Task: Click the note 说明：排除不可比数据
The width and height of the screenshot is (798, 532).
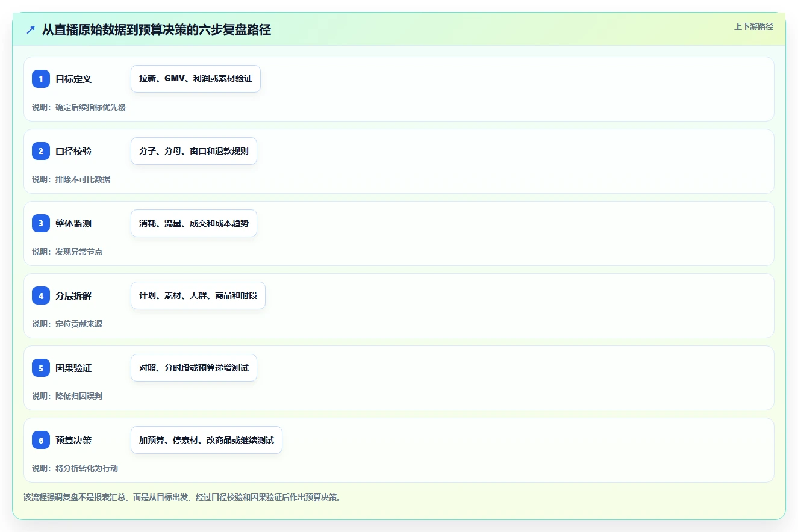Action: click(x=71, y=179)
